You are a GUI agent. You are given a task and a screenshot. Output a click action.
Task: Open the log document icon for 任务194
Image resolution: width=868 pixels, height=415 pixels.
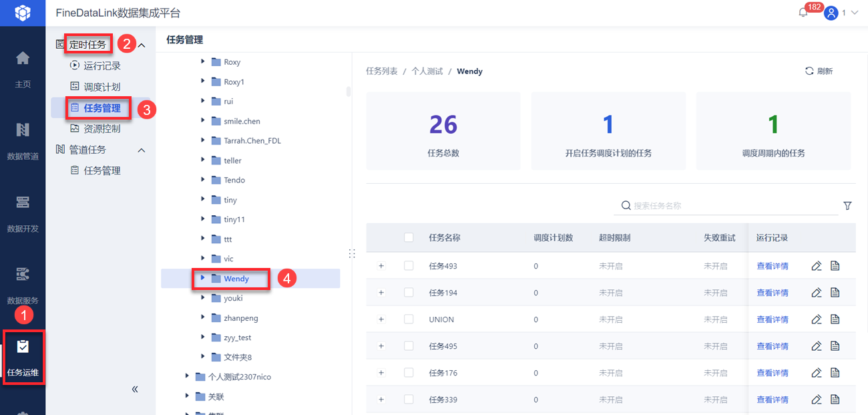835,293
